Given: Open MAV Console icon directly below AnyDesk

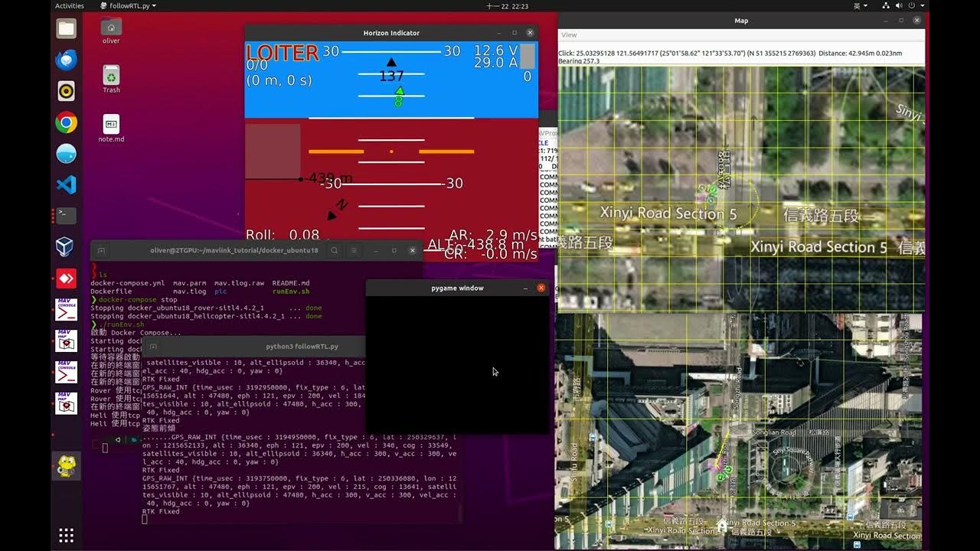Looking at the screenshot, I should (66, 309).
